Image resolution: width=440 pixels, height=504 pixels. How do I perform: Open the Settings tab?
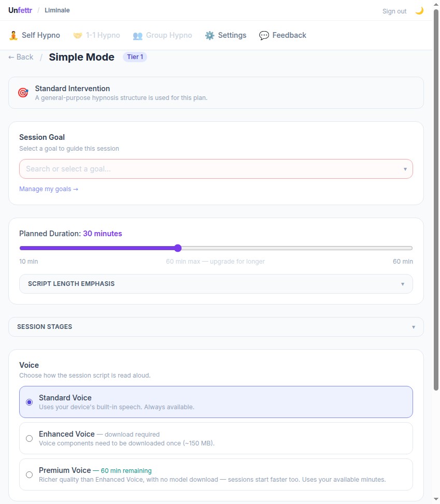[x=226, y=35]
